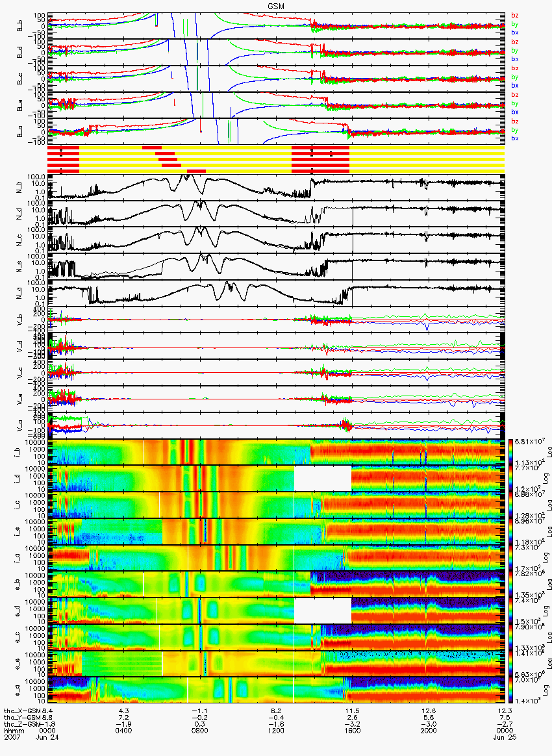
Task: Click the B_e axis label
Action: point(20,105)
